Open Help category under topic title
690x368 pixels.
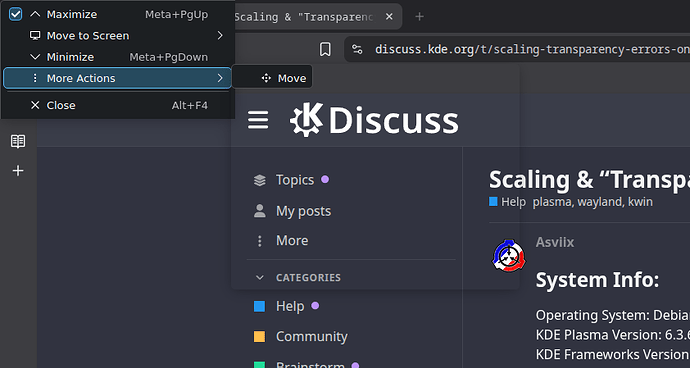click(507, 202)
